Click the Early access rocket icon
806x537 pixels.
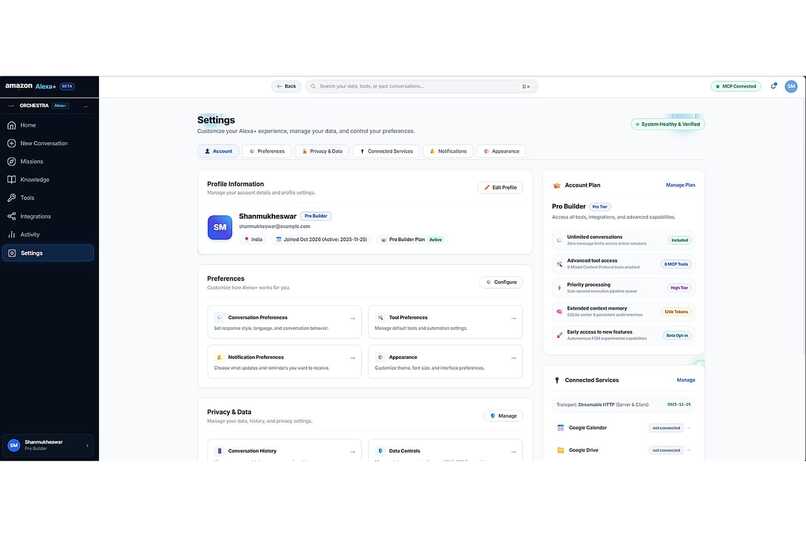pyautogui.click(x=559, y=335)
